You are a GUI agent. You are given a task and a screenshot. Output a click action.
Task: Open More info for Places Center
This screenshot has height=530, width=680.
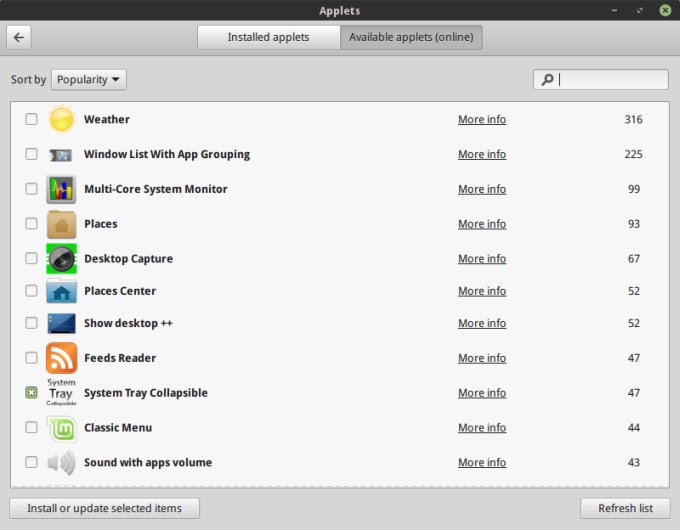pyautogui.click(x=482, y=291)
